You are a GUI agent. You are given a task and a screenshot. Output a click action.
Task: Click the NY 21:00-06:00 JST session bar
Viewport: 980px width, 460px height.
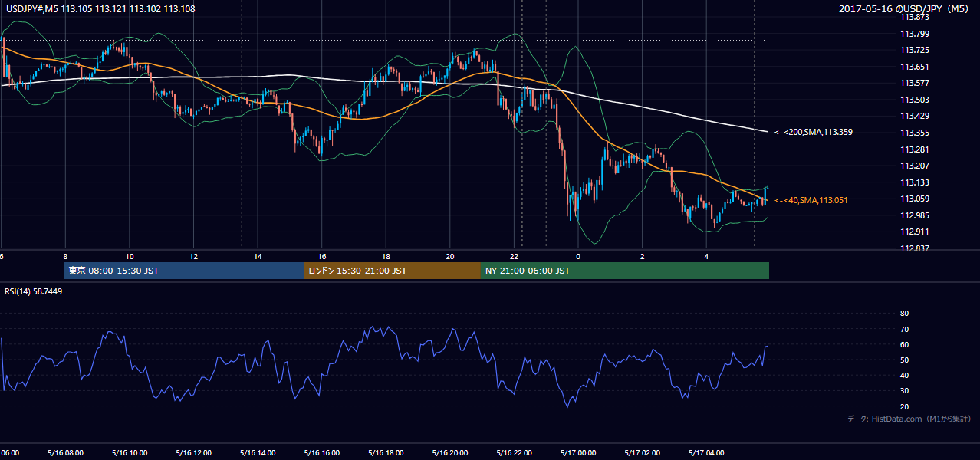click(624, 271)
